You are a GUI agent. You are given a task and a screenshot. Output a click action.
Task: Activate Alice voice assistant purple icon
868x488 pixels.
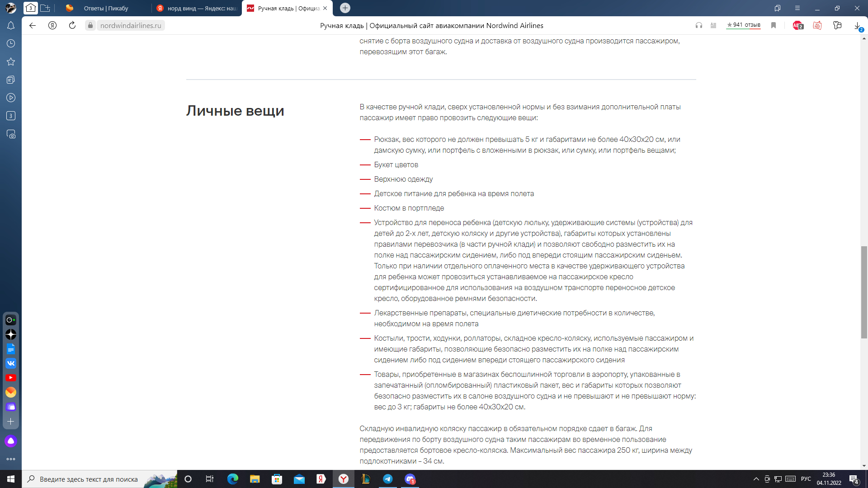point(11,441)
